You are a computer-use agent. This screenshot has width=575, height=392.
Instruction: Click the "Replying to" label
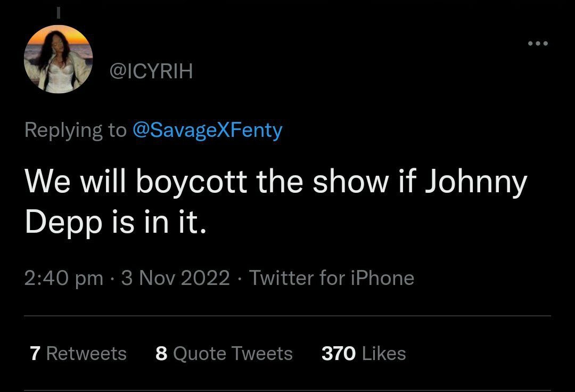pyautogui.click(x=76, y=130)
